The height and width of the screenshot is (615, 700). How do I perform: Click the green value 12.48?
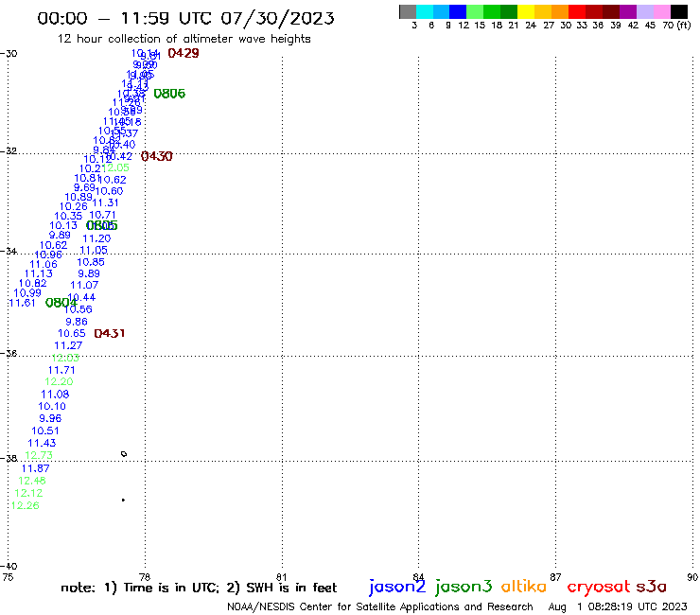[32, 481]
